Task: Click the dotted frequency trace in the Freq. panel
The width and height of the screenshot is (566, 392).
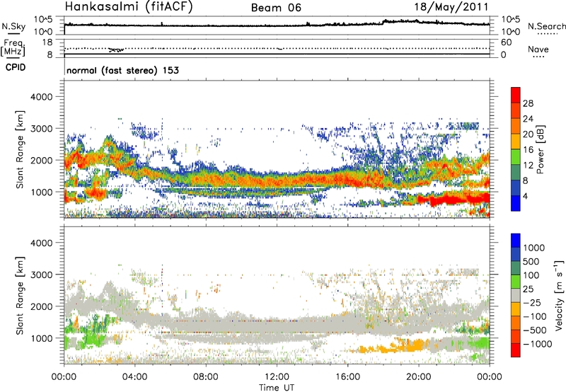Action: (x=277, y=48)
